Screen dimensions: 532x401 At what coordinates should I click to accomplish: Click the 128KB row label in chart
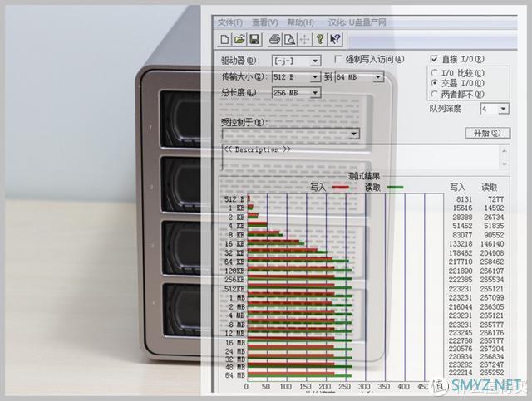tap(234, 271)
